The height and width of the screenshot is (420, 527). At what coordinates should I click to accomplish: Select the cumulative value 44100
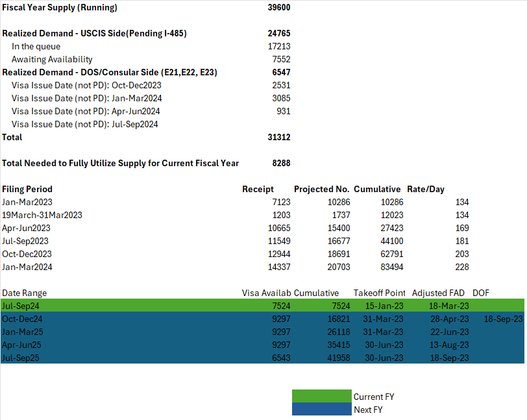click(x=392, y=241)
